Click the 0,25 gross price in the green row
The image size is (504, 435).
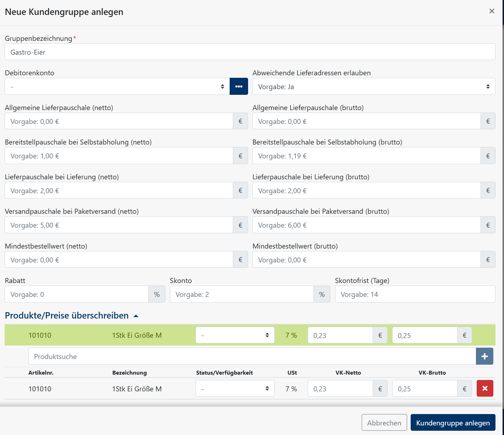pos(425,335)
